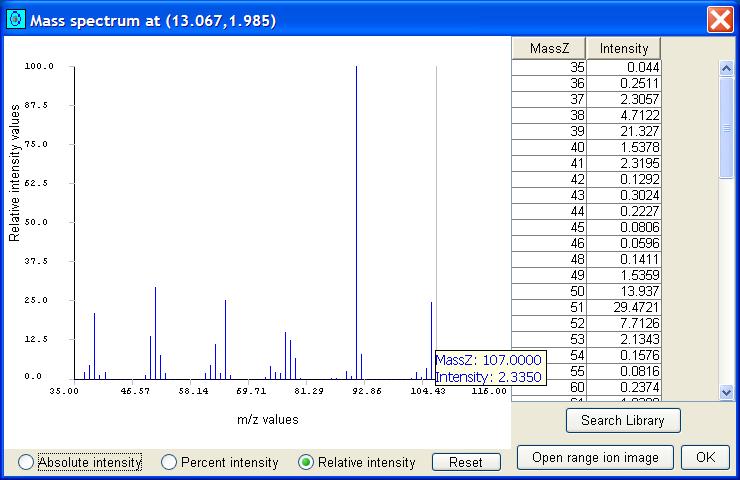The width and height of the screenshot is (740, 480).
Task: Select the intensity 13.937 cell
Action: (x=623, y=291)
